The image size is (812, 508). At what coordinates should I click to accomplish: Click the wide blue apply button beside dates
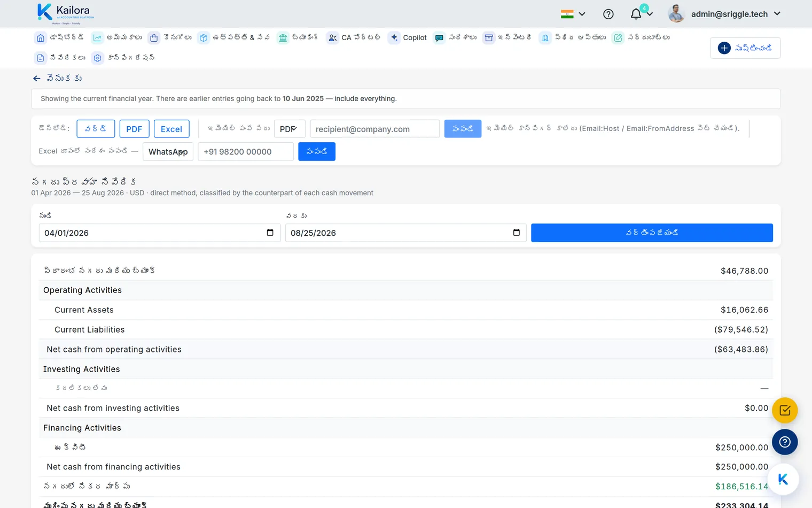pos(652,233)
